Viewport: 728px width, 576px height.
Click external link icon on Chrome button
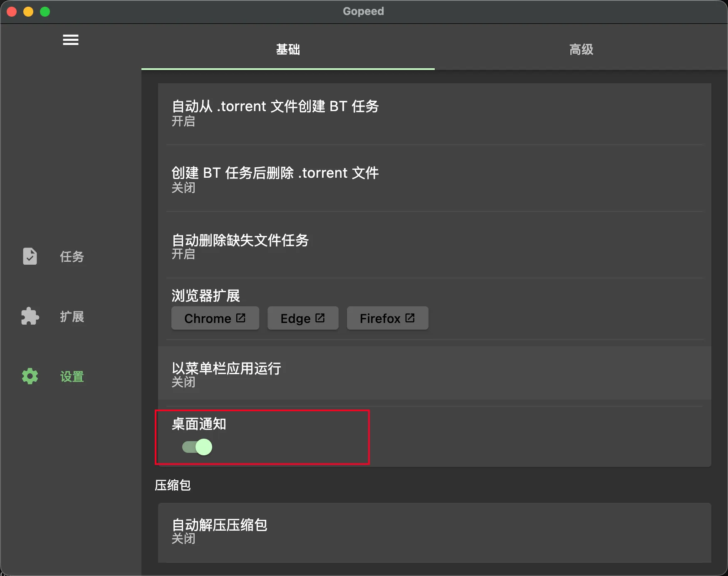pos(241,318)
